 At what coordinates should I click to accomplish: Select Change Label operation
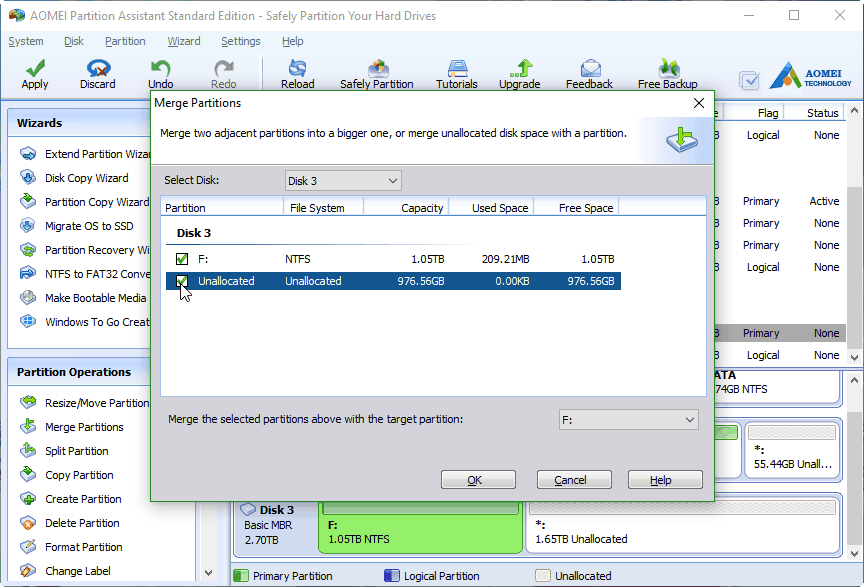tap(66, 571)
